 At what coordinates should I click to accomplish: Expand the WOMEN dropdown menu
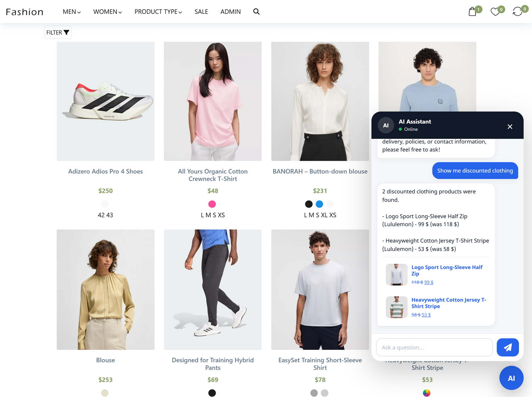(x=107, y=12)
